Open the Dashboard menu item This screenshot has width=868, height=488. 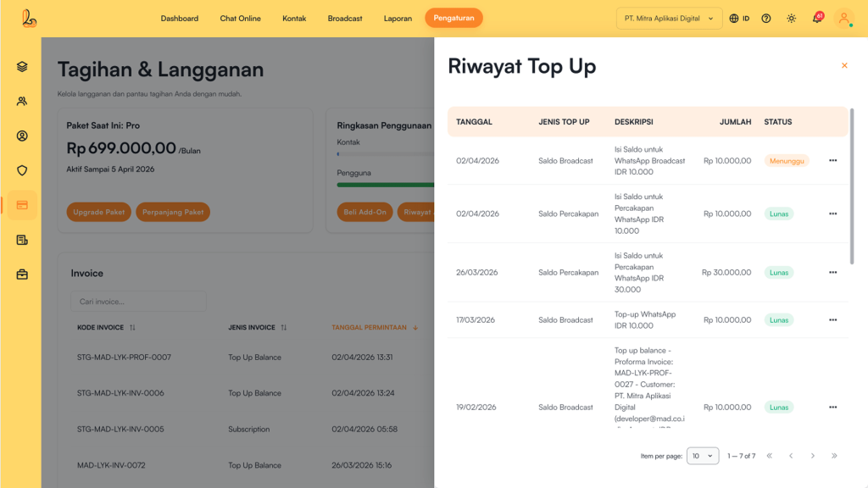[180, 19]
